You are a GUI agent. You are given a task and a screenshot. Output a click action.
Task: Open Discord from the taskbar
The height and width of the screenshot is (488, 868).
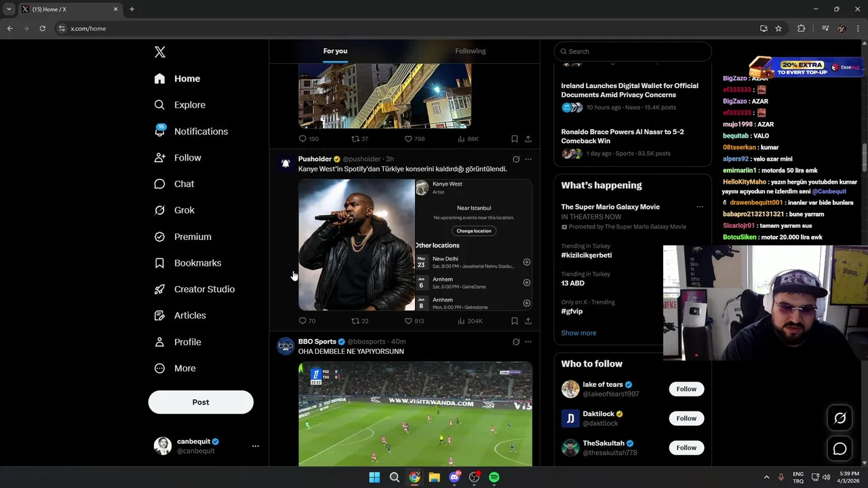coord(454,477)
